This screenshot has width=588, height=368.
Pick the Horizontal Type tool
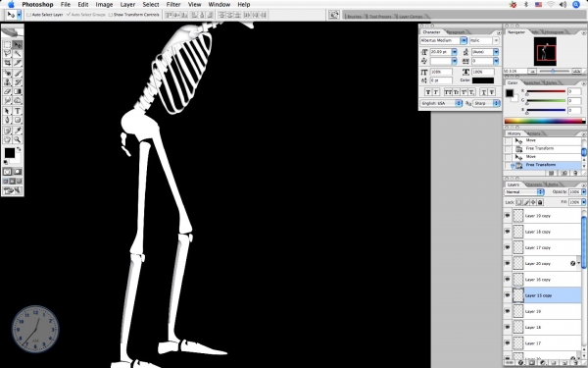click(18, 111)
